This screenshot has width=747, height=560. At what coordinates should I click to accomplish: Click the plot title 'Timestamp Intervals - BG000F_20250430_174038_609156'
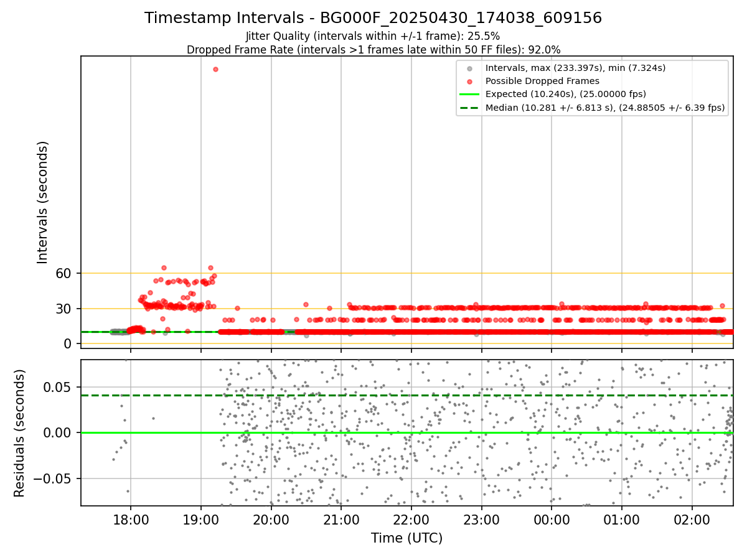[373, 18]
